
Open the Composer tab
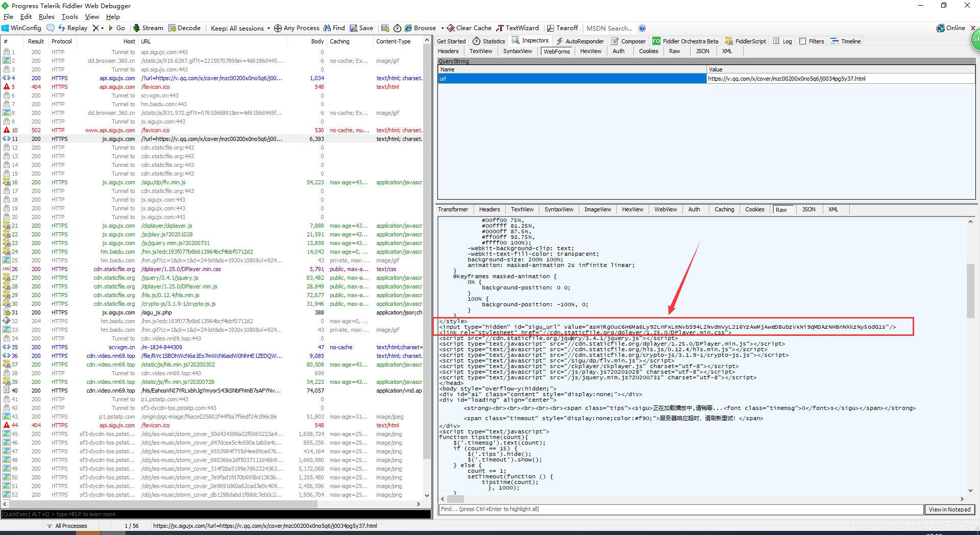(x=628, y=41)
